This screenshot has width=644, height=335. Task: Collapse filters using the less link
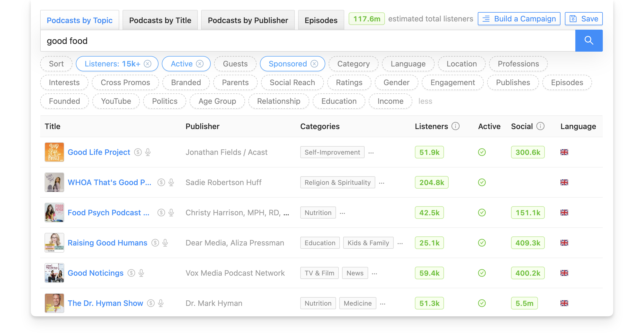425,101
